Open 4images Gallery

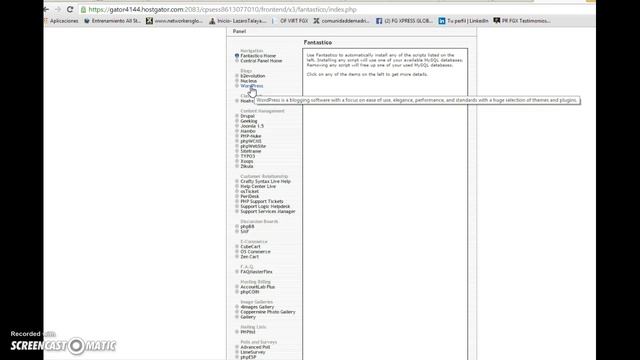tap(257, 307)
